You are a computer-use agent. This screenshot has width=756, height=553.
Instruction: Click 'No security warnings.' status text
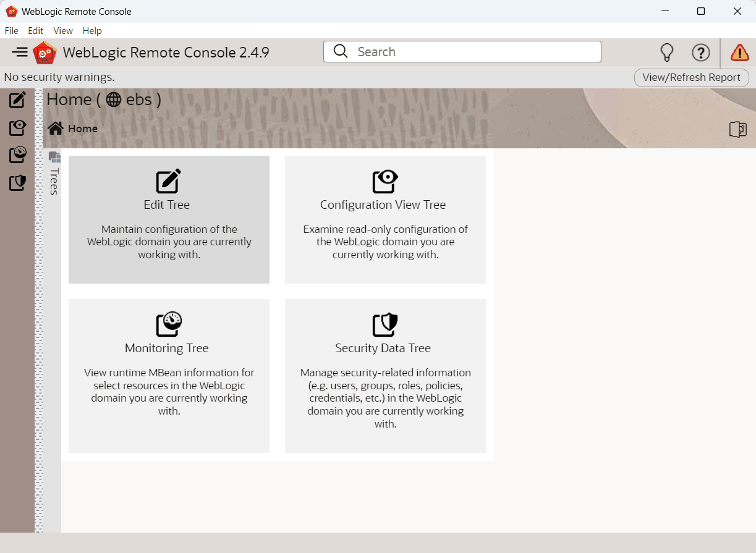coord(59,77)
